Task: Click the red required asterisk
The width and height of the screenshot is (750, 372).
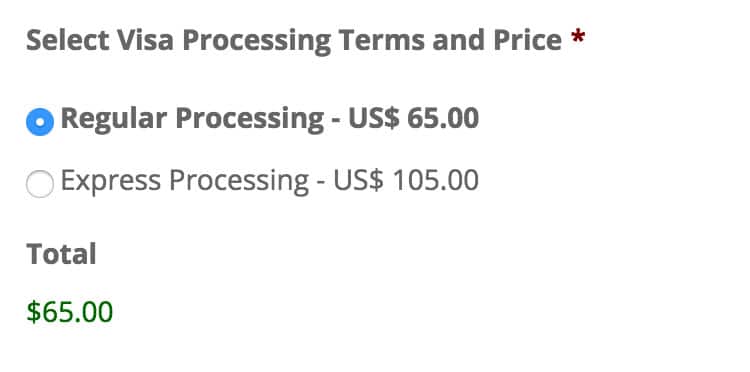Action: 578,37
